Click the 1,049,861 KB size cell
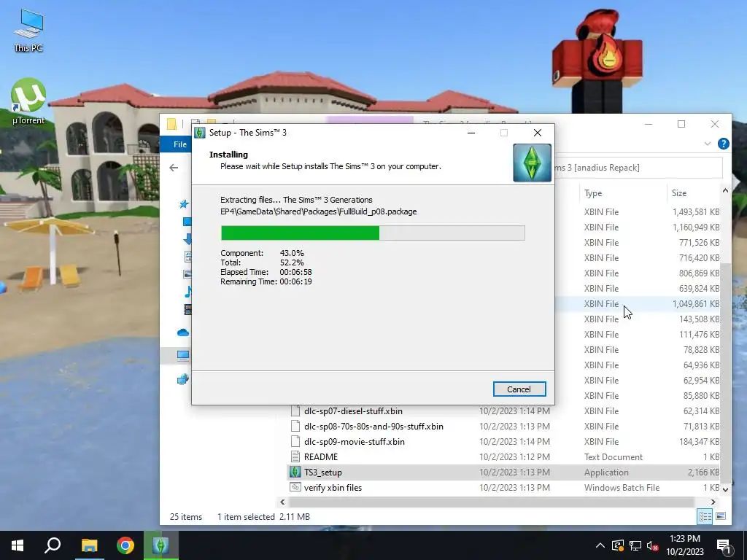The height and width of the screenshot is (560, 747). tap(695, 304)
